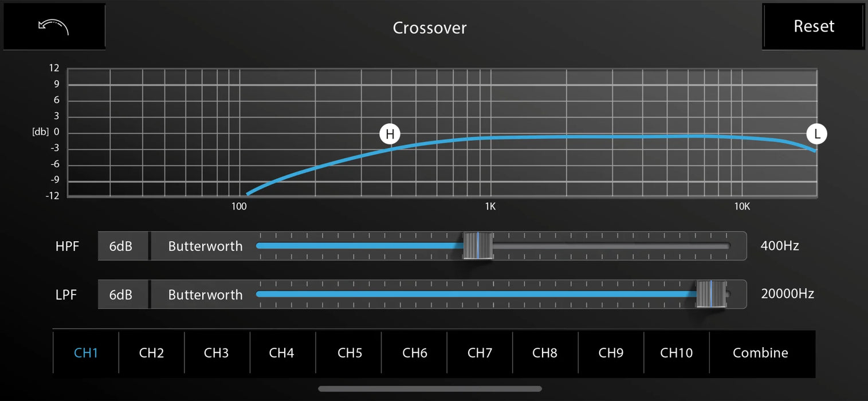Select the L crossover marker on graph

coord(817,135)
